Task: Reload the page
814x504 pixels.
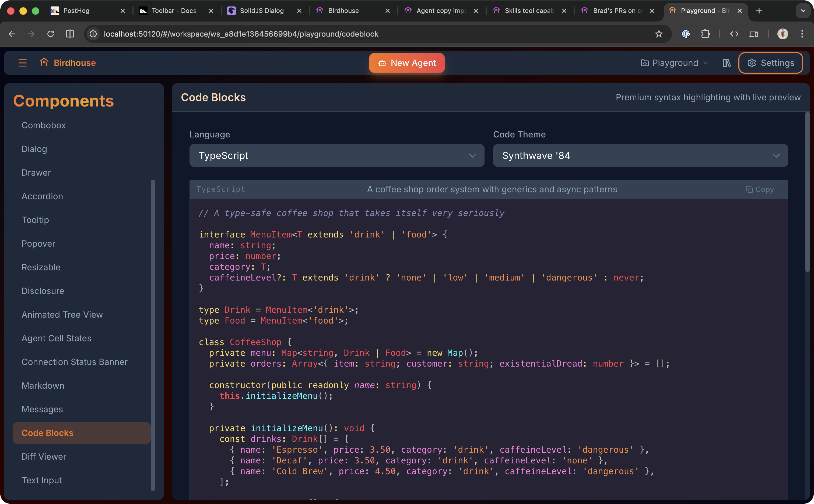Action: (50, 34)
